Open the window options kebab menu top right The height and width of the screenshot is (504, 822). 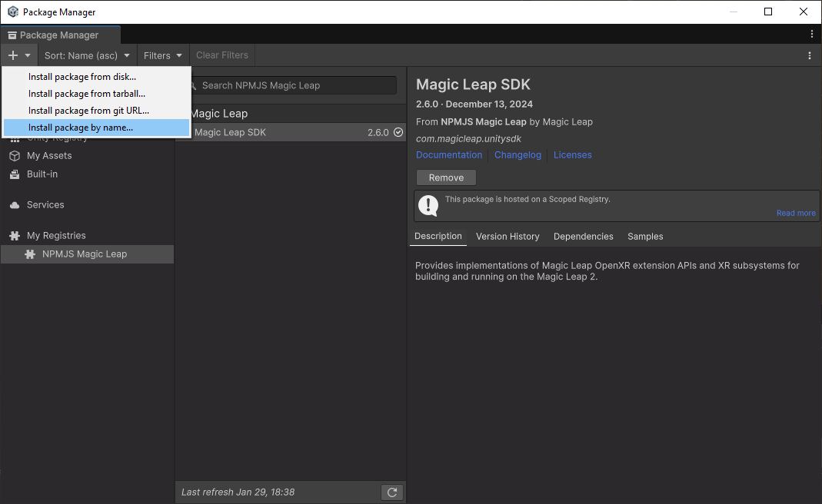click(812, 34)
